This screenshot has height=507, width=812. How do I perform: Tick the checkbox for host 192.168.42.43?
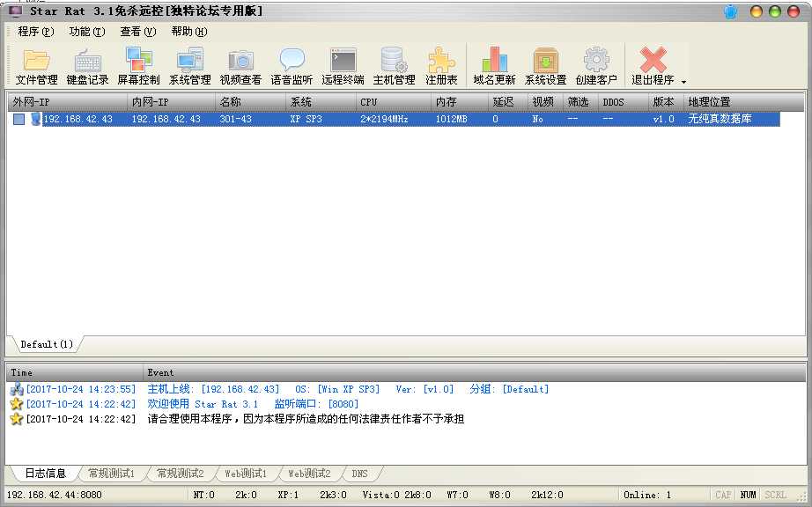18,119
